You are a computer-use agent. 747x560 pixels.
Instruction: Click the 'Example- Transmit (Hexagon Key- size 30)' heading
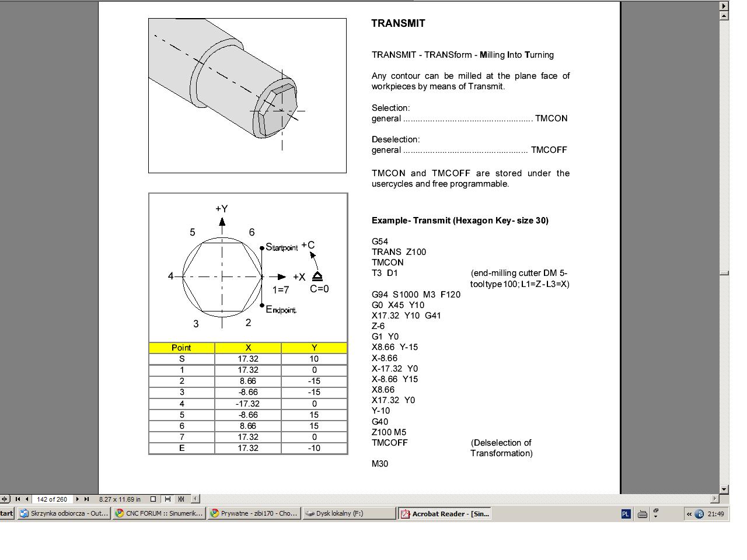(460, 220)
